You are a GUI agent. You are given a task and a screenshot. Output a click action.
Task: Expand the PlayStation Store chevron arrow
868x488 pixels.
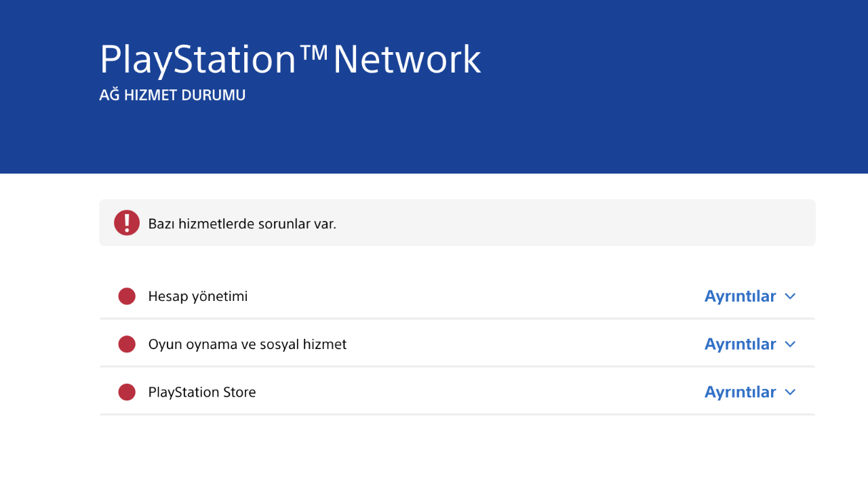point(790,392)
